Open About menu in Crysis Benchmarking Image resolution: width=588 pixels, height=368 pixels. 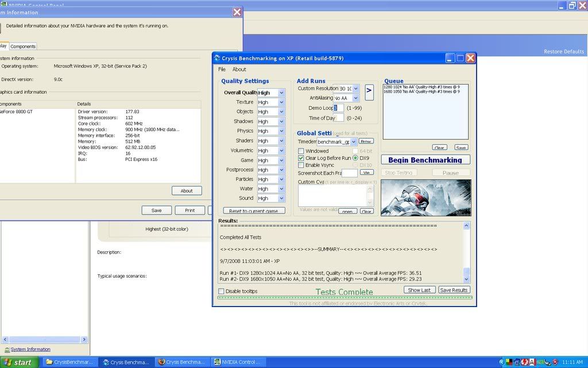coord(239,70)
